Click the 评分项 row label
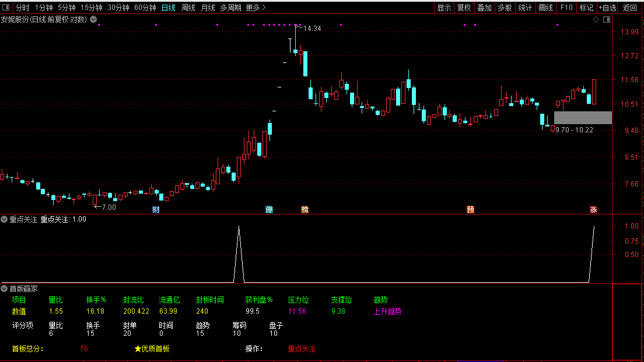Screen dimensions: 644x362 23,325
